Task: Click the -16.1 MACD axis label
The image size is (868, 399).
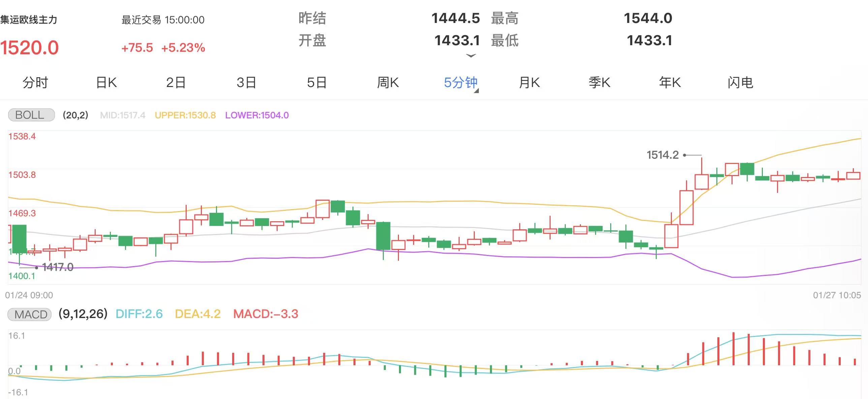Action: click(x=18, y=392)
